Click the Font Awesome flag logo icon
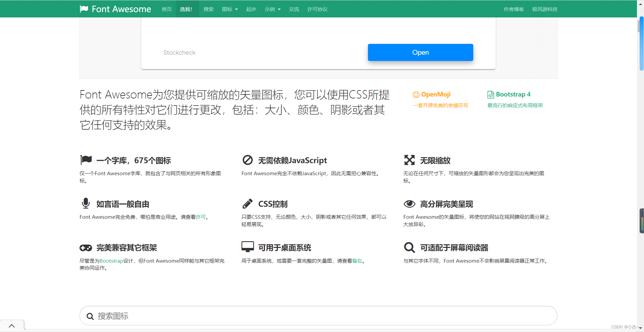Viewport: 644px width, 332px height. click(x=84, y=9)
